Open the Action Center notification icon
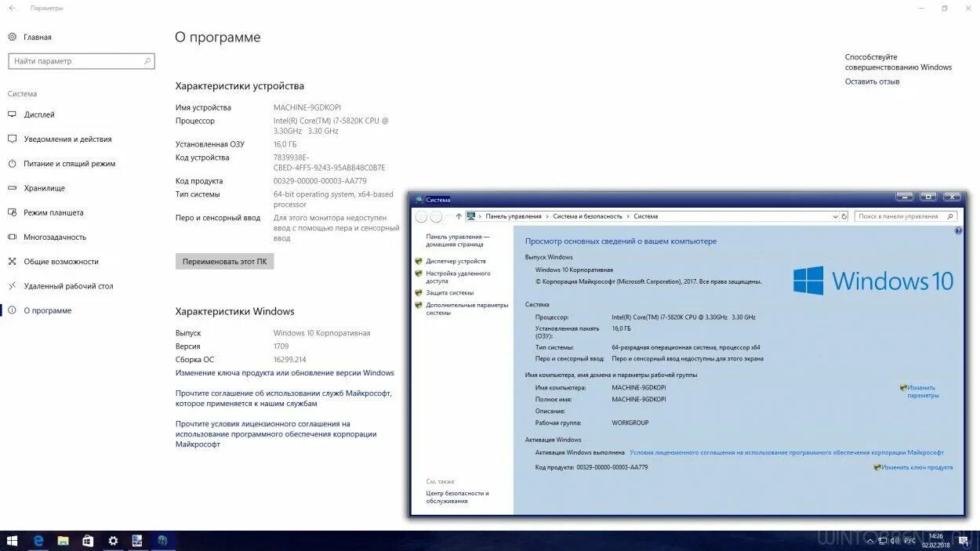This screenshot has width=980, height=551. pos(965,541)
